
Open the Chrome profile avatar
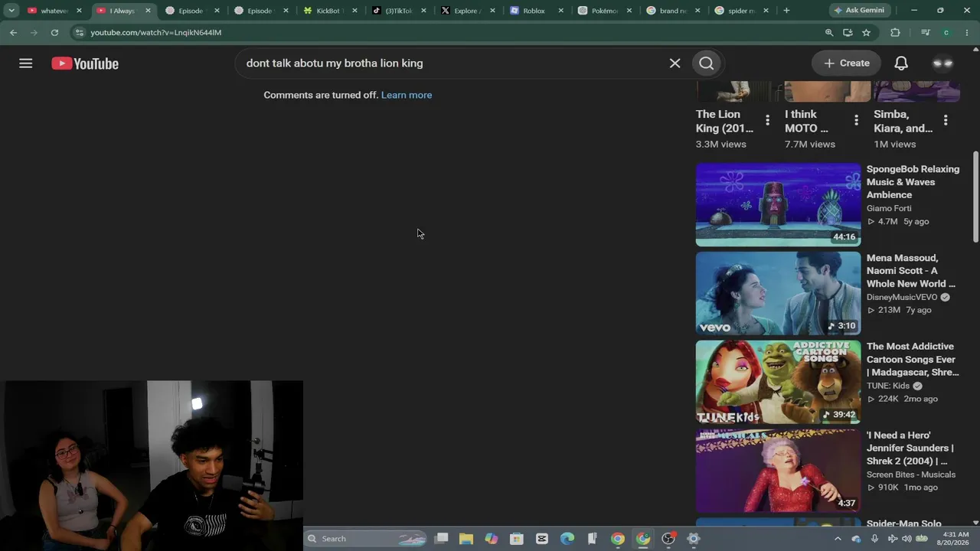(946, 33)
